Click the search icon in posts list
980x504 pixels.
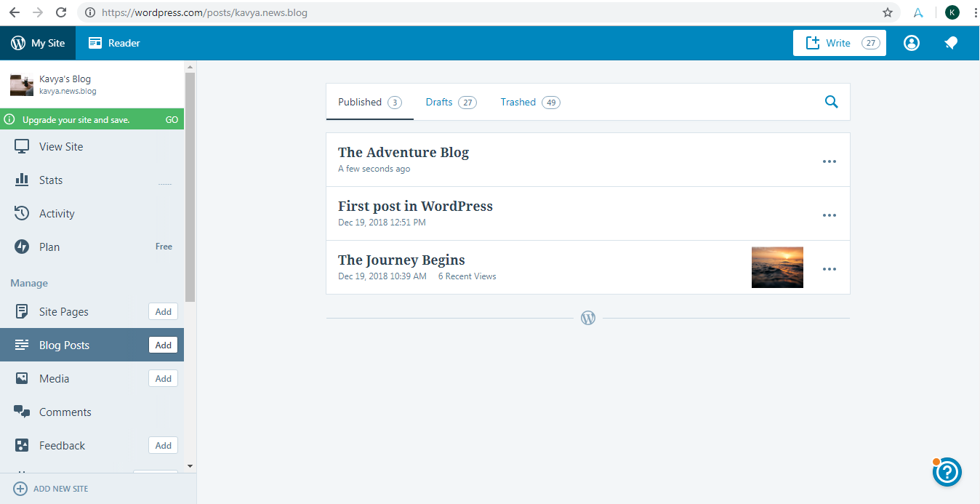coord(832,102)
